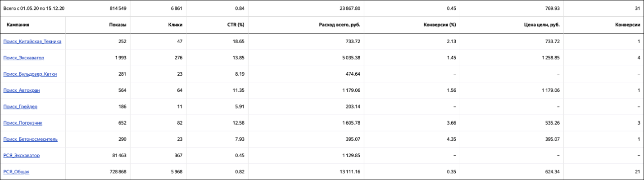Open the Поиск_Бульдозер_Катки campaign link
This screenshot has width=644, height=180.
[x=30, y=74]
